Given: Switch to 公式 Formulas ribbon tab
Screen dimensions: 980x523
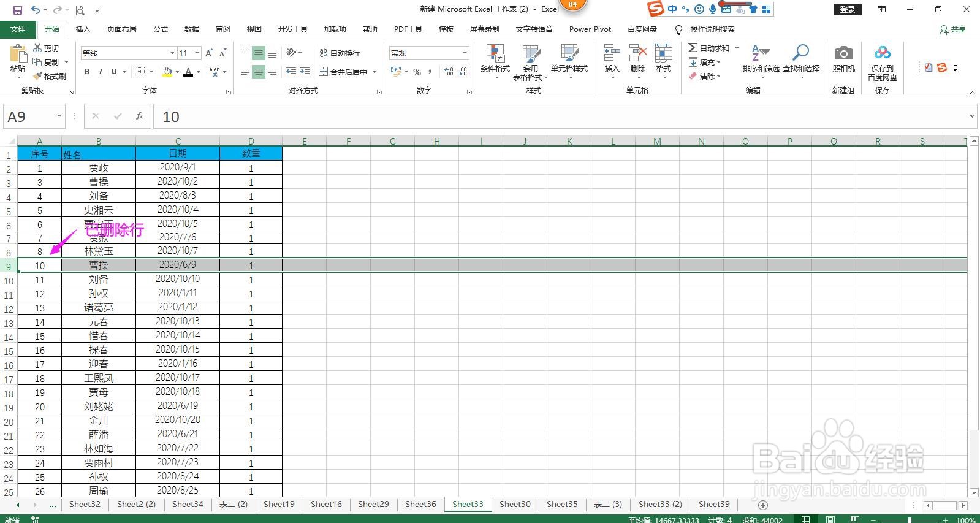Looking at the screenshot, I should 161,29.
